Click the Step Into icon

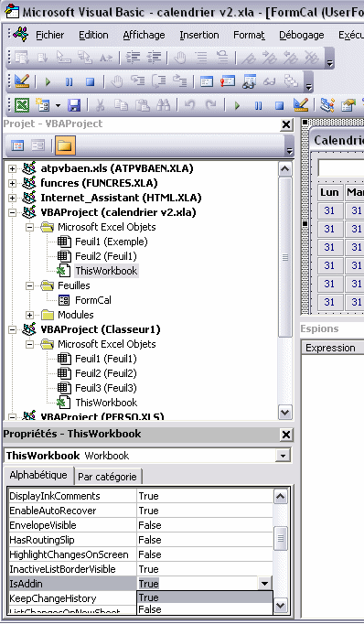(x=138, y=81)
